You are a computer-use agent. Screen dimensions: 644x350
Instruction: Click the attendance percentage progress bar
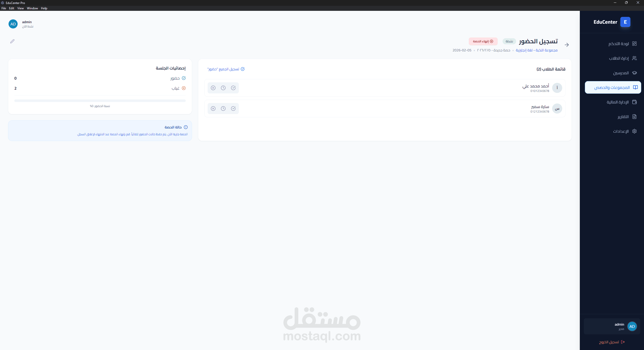click(100, 101)
